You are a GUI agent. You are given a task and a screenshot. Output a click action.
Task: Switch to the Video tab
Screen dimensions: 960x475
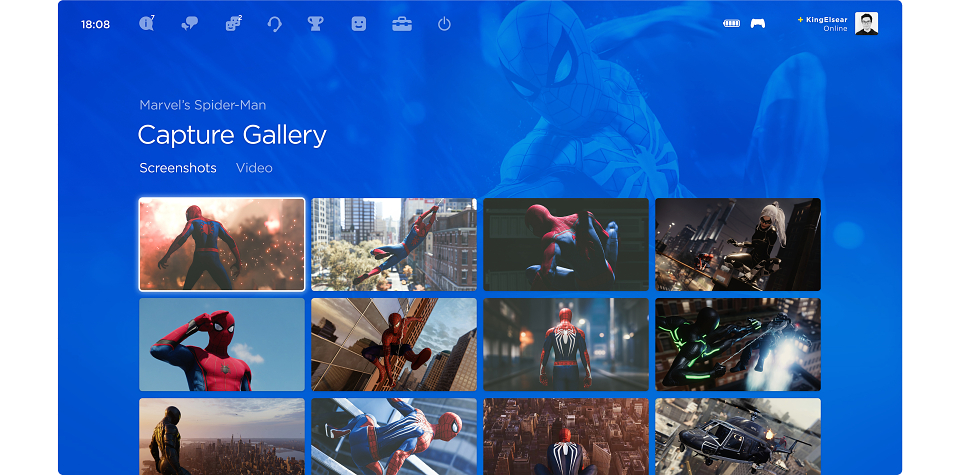pyautogui.click(x=254, y=168)
